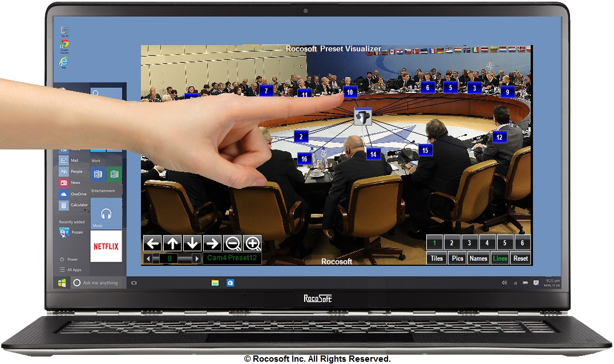Turn off the green Lines toggle
Image resolution: width=614 pixels, height=364 pixels.
tap(500, 258)
